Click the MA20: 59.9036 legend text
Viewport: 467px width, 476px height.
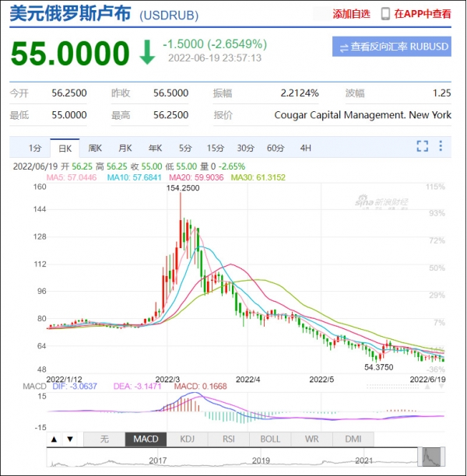pyautogui.click(x=196, y=177)
